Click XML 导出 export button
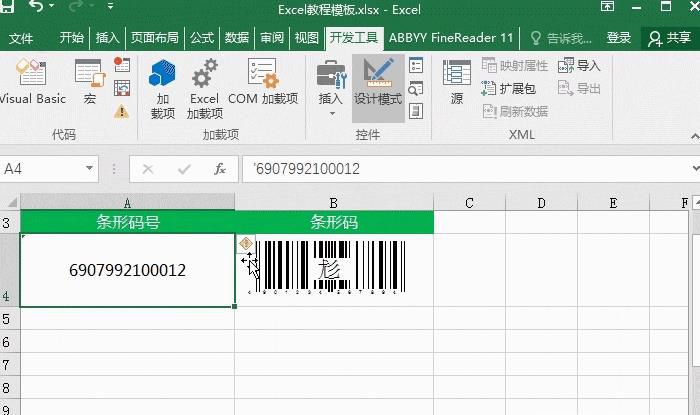The width and height of the screenshot is (700, 415). [579, 88]
